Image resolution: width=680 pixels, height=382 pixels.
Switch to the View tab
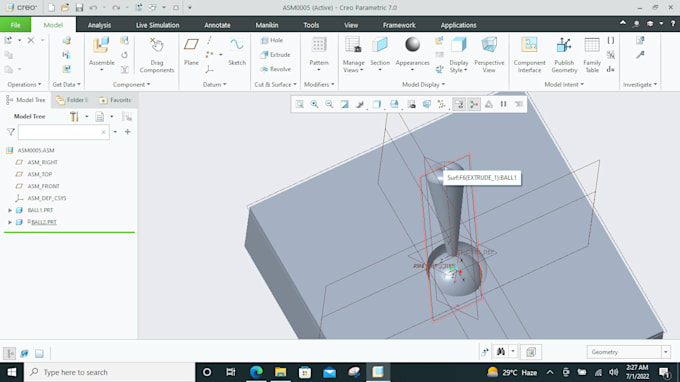[x=351, y=25]
